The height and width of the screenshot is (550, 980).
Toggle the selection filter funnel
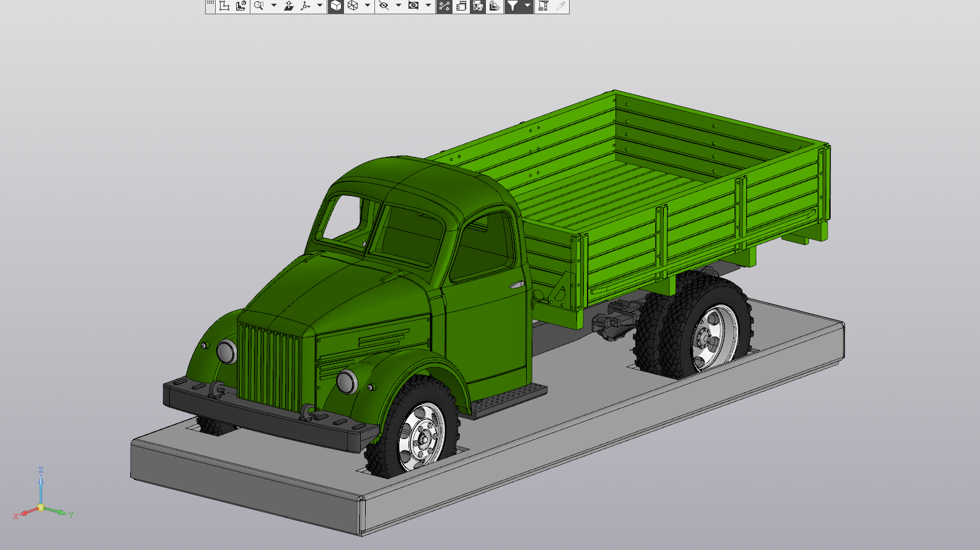tap(513, 6)
